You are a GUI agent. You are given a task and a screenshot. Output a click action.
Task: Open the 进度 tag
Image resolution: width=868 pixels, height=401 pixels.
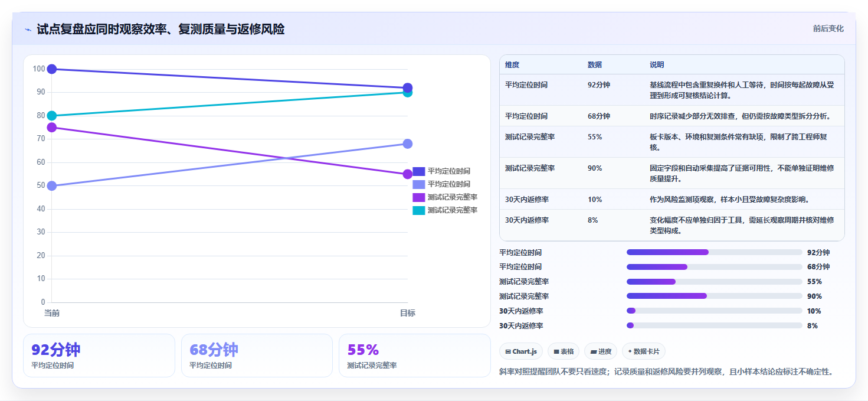click(x=601, y=351)
